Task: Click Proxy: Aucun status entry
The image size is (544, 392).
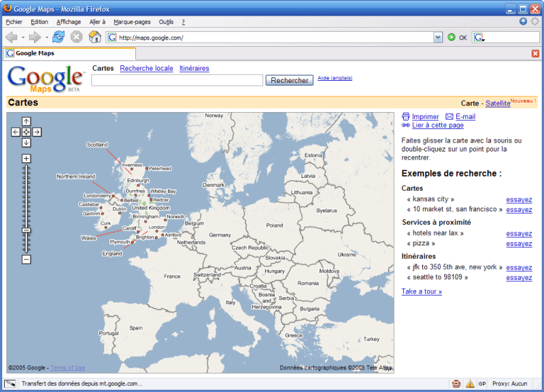Action: click(x=509, y=384)
